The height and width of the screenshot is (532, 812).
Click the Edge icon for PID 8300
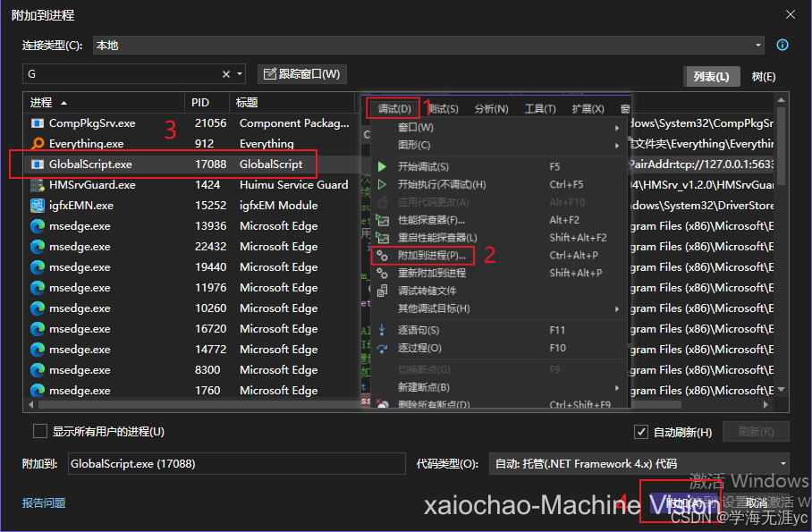pyautogui.click(x=38, y=370)
